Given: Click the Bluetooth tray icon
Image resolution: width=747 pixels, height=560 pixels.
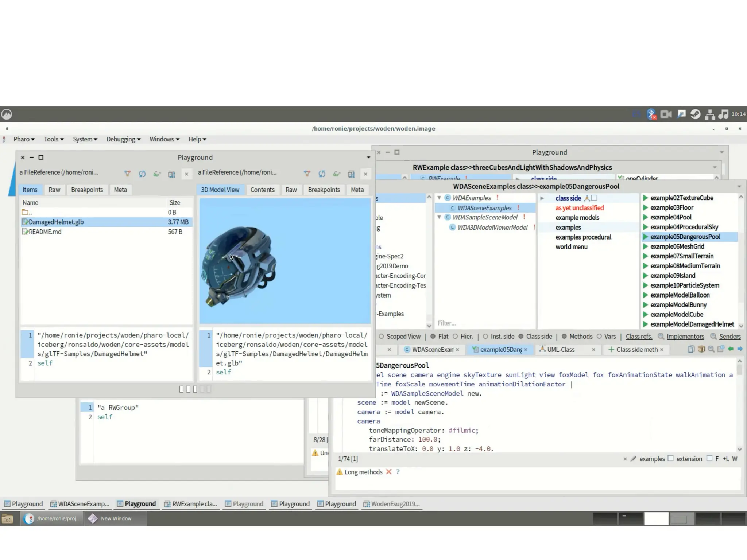Looking at the screenshot, I should coord(651,114).
